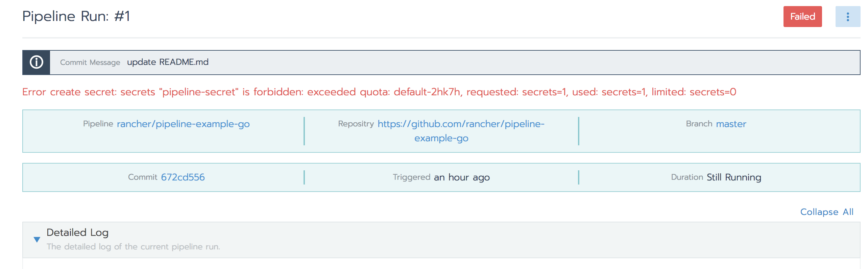Click the Triggered an hour ago field
This screenshot has height=269, width=868.
(x=441, y=177)
